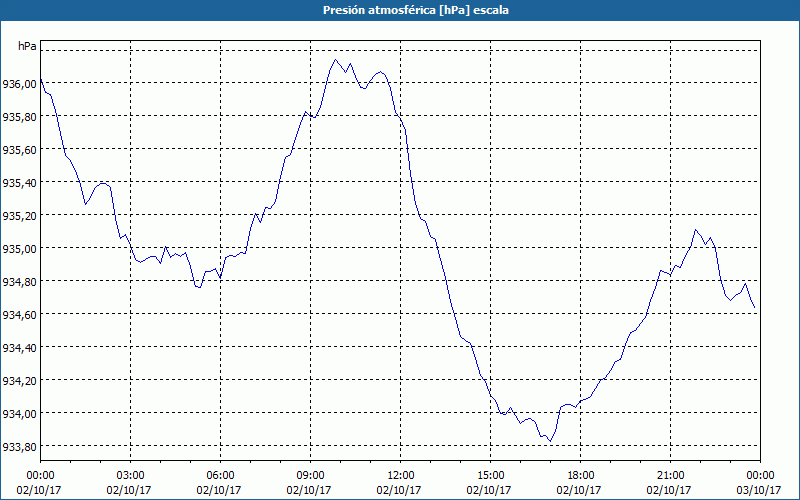This screenshot has width=800, height=500.
Task: Click the pressure curve peak near 10:00
Action: point(335,60)
